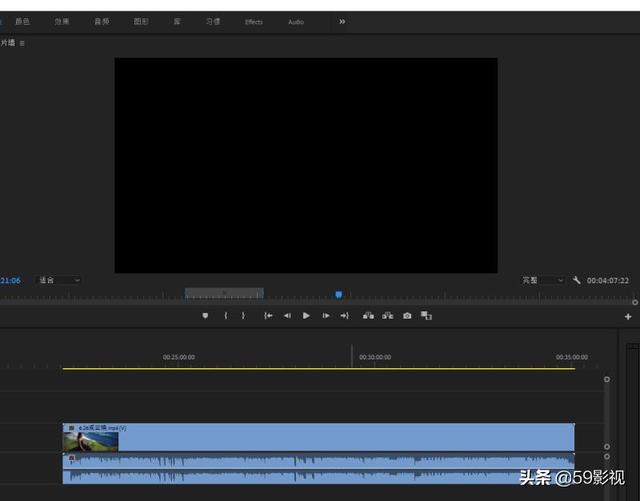The height and width of the screenshot is (501, 640).
Task: Switch to the Effects workspace tab
Action: pos(254,22)
